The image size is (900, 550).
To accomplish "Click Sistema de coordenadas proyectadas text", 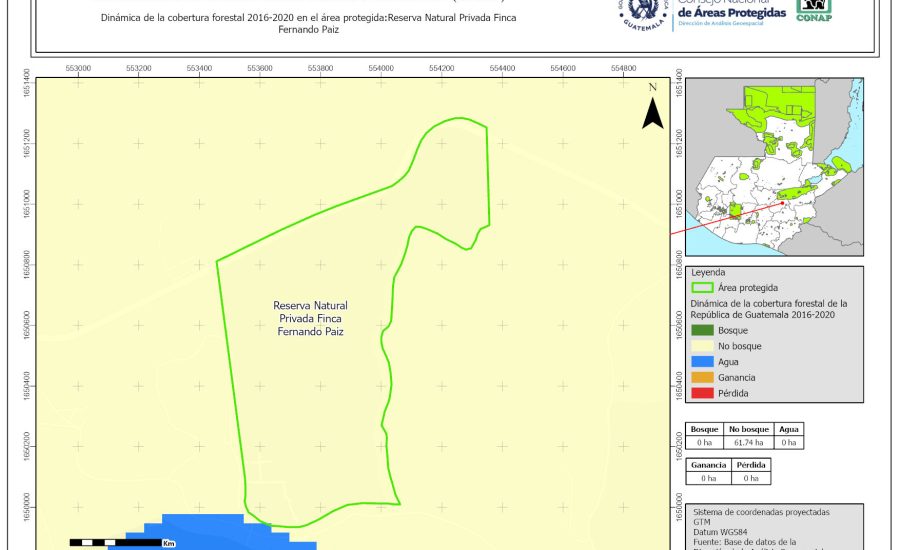I will [x=760, y=511].
